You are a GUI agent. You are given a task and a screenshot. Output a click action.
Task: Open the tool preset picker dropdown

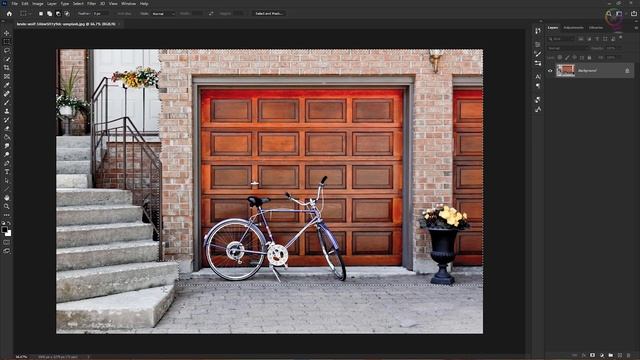(x=25, y=13)
